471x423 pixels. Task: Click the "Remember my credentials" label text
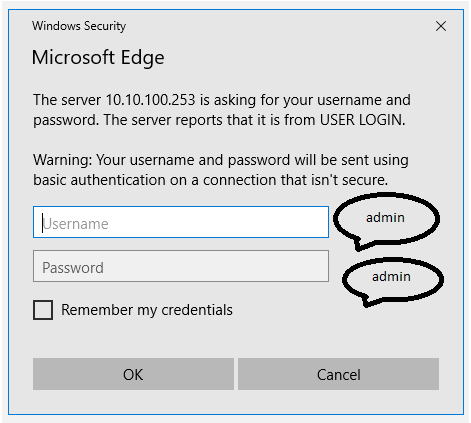pos(147,310)
